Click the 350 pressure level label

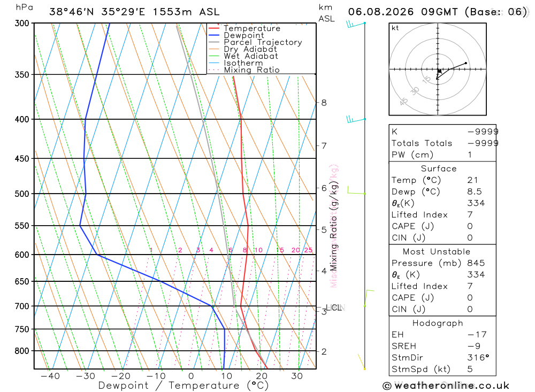pos(22,74)
